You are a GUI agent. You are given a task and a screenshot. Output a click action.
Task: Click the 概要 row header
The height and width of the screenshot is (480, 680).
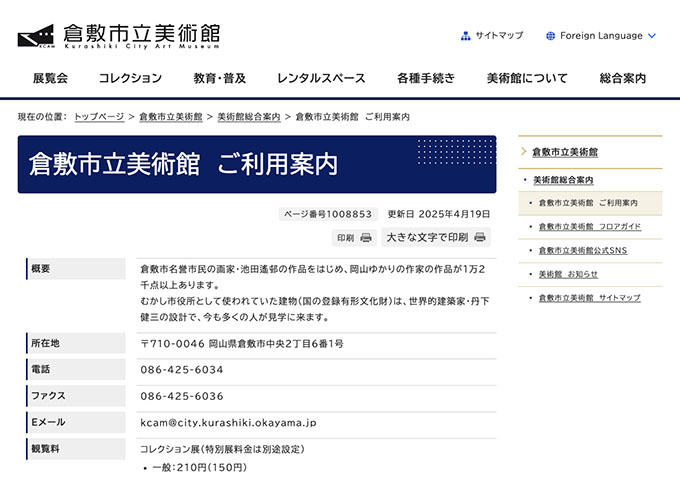[76, 269]
